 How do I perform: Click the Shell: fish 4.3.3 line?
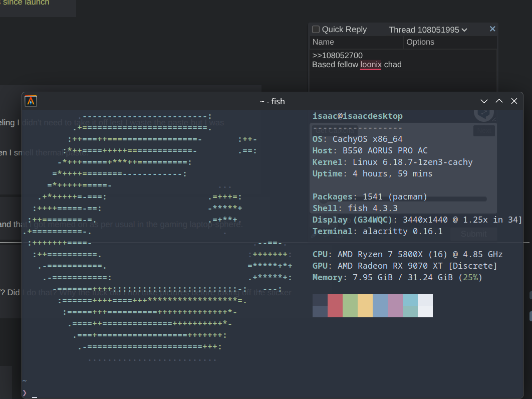[x=355, y=209]
